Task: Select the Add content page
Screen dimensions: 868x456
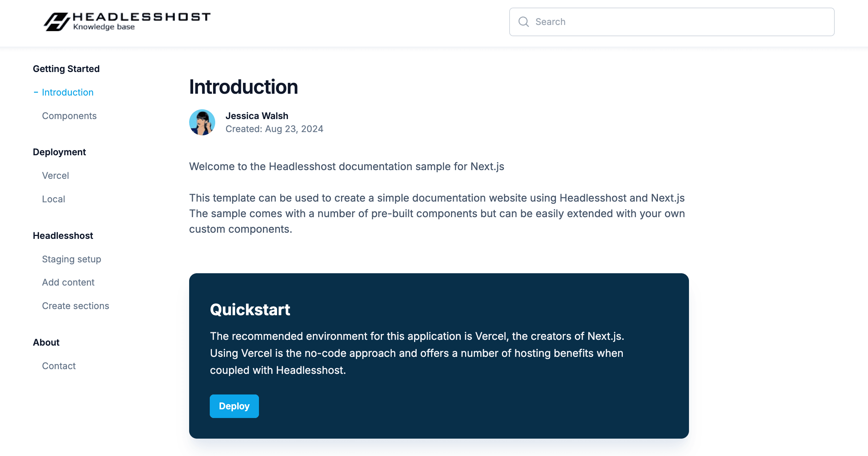Action: pyautogui.click(x=68, y=282)
